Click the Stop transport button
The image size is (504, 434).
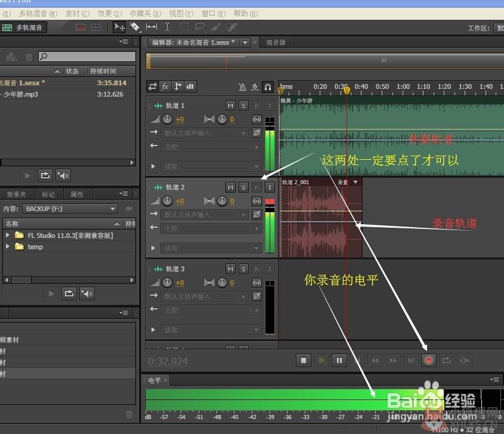(304, 361)
